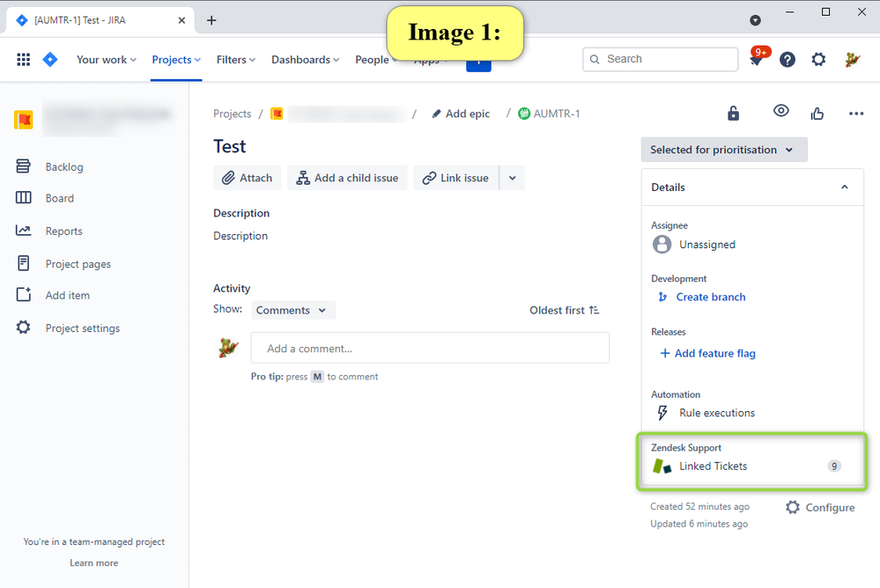Click the project flag icon in sidebar
The image size is (880, 588).
[x=24, y=120]
